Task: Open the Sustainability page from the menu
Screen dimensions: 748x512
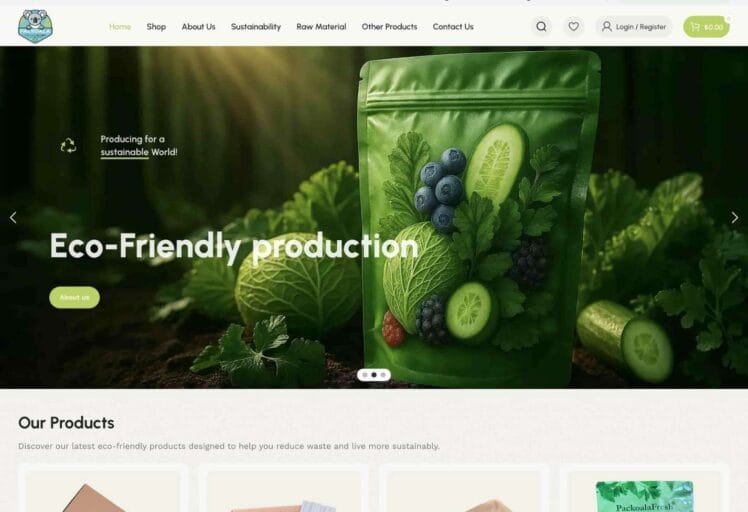Action: (x=256, y=27)
